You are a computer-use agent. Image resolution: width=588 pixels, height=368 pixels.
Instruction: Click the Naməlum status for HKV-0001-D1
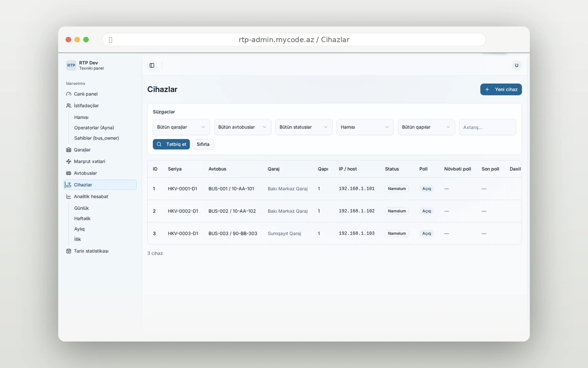tap(397, 189)
